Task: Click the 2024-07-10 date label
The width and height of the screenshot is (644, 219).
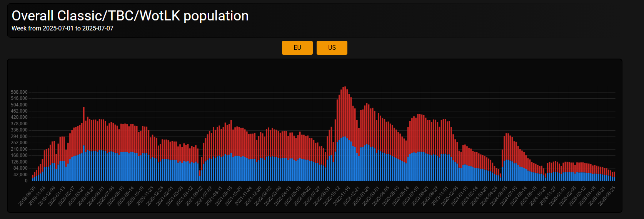Action: [x=509, y=196]
